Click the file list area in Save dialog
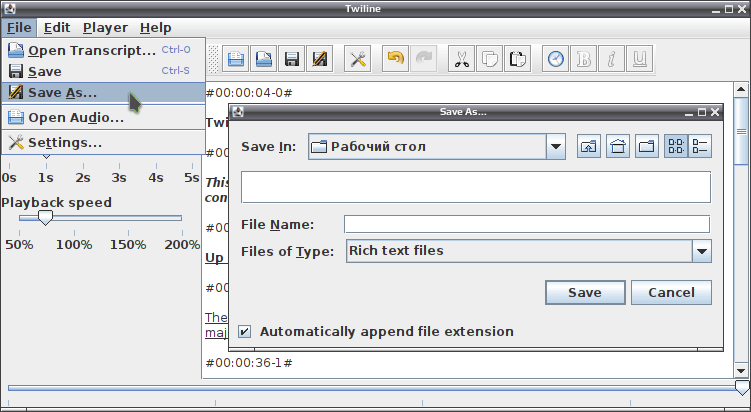The height and width of the screenshot is (412, 751). point(476,187)
